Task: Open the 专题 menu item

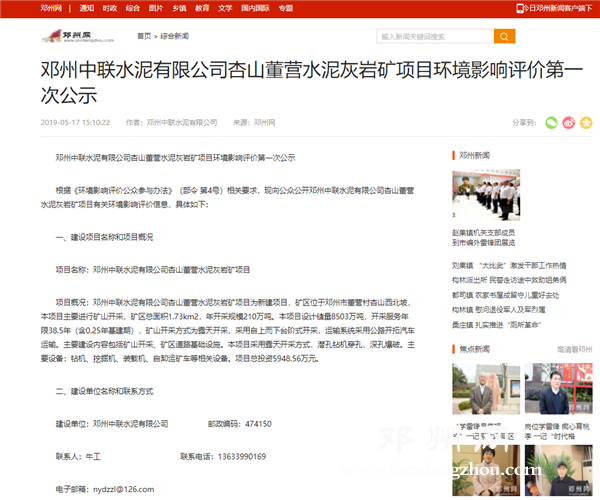Action: [x=285, y=8]
